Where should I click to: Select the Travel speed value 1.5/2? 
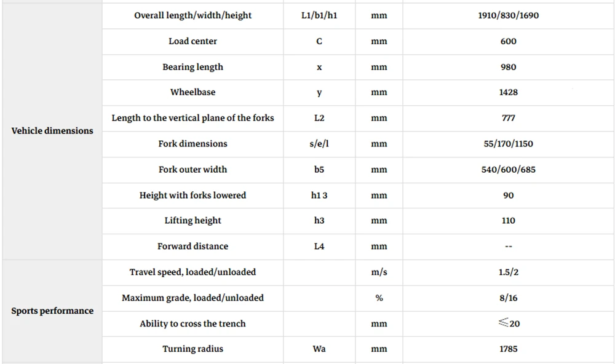(509, 272)
